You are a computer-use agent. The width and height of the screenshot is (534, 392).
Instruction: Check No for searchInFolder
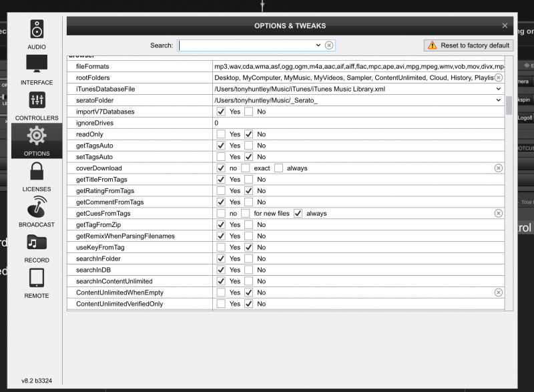coord(248,258)
